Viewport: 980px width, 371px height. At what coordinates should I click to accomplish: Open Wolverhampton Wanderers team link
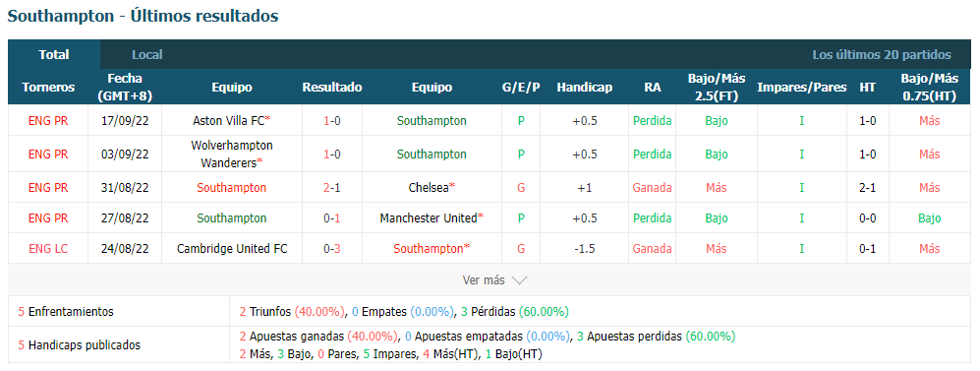(232, 154)
